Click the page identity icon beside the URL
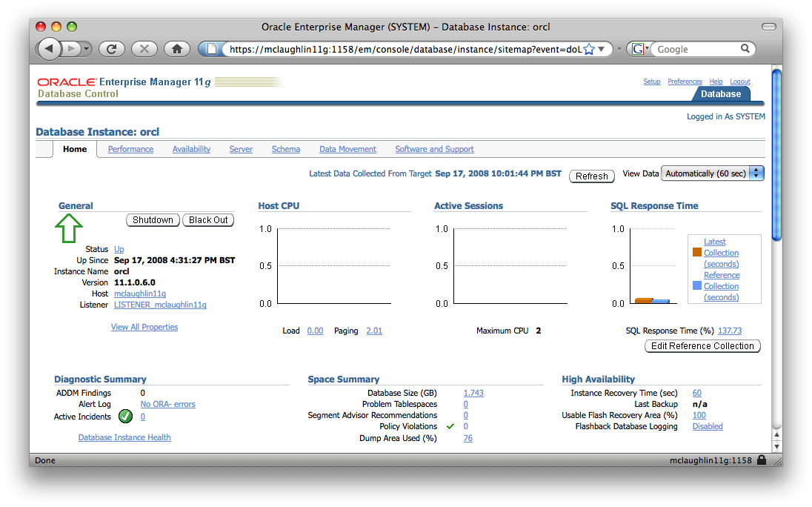This screenshot has height=507, width=812. coord(212,49)
